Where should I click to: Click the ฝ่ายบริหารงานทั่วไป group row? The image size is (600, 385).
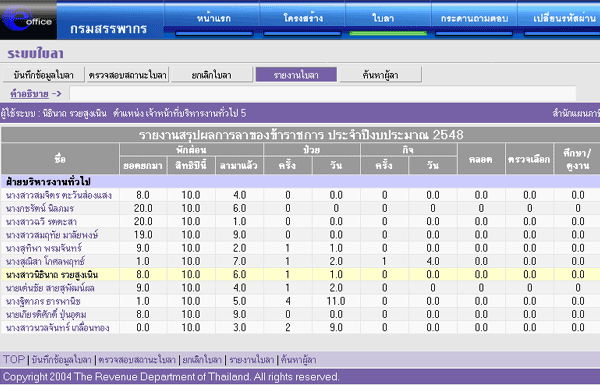pos(300,181)
